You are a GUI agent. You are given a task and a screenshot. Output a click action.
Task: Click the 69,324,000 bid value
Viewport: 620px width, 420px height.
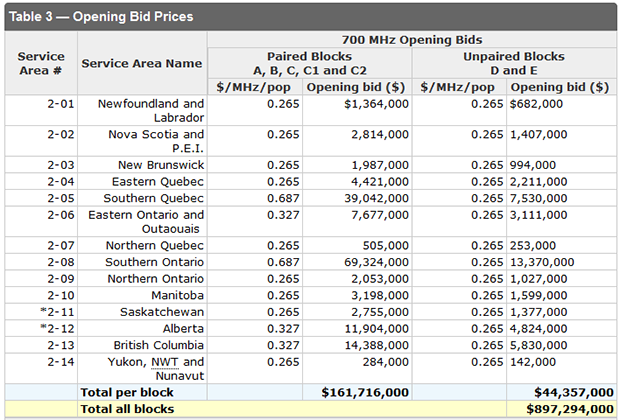(376, 262)
